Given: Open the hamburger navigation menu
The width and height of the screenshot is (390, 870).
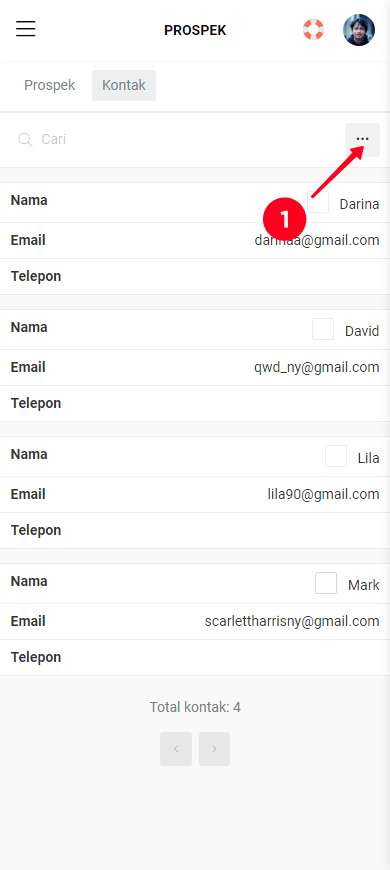Looking at the screenshot, I should (x=26, y=29).
